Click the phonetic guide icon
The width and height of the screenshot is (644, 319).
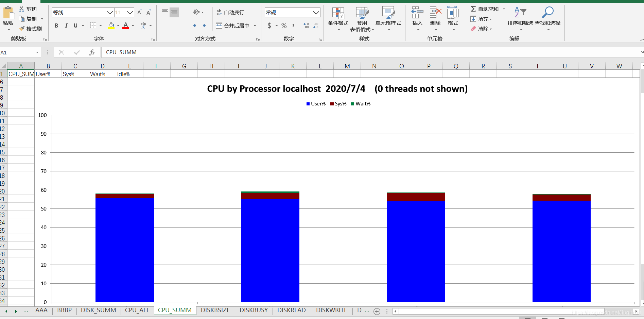pos(143,26)
